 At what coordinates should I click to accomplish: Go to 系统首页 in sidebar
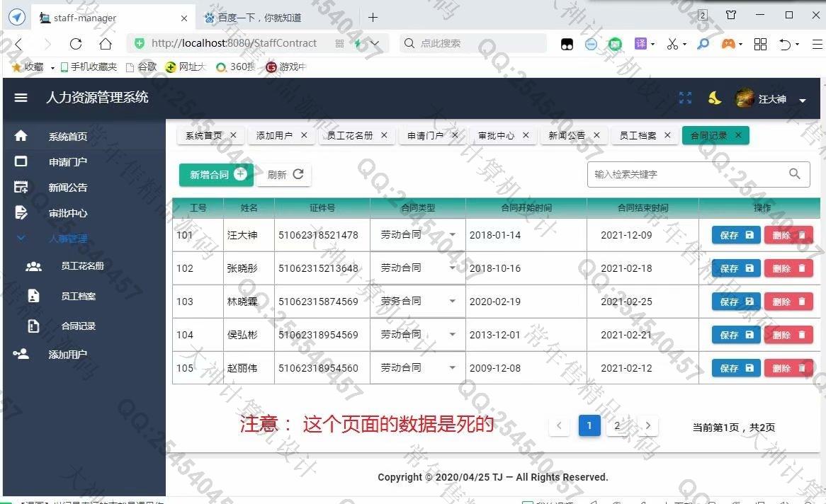68,137
